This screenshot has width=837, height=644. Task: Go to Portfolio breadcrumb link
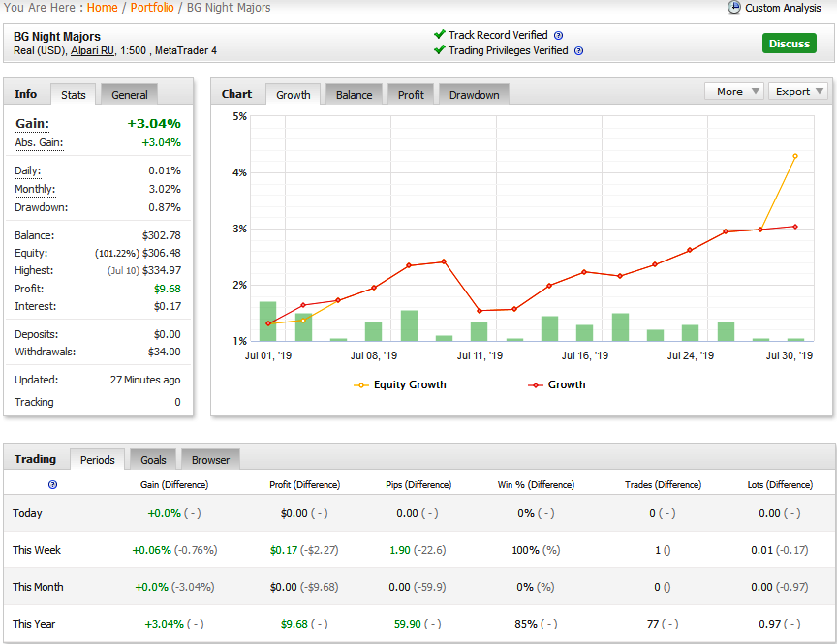(x=152, y=8)
